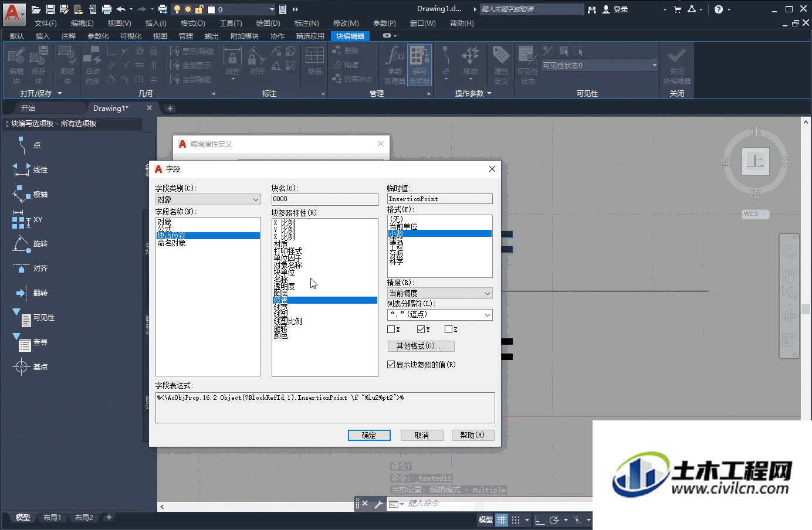Toggle layer freeze sun icon
This screenshot has height=530, width=812.
tap(188, 9)
